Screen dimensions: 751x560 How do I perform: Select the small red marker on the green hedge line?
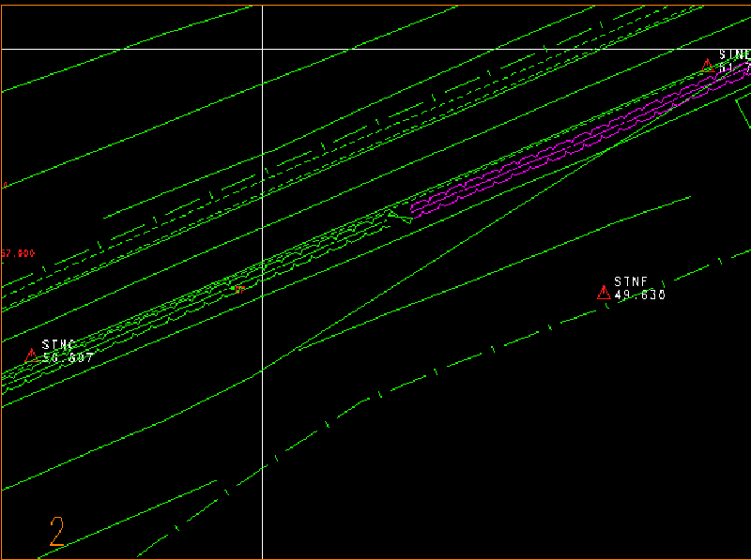(x=238, y=289)
